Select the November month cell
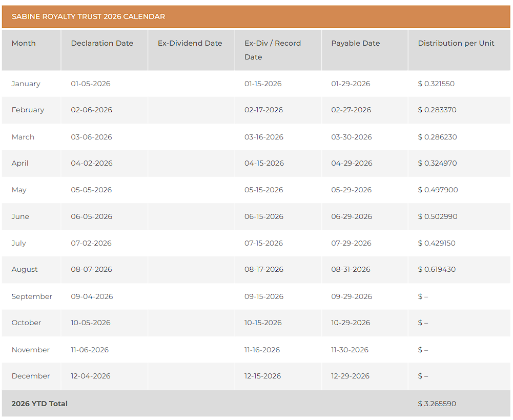The width and height of the screenshot is (513, 420). (x=30, y=350)
